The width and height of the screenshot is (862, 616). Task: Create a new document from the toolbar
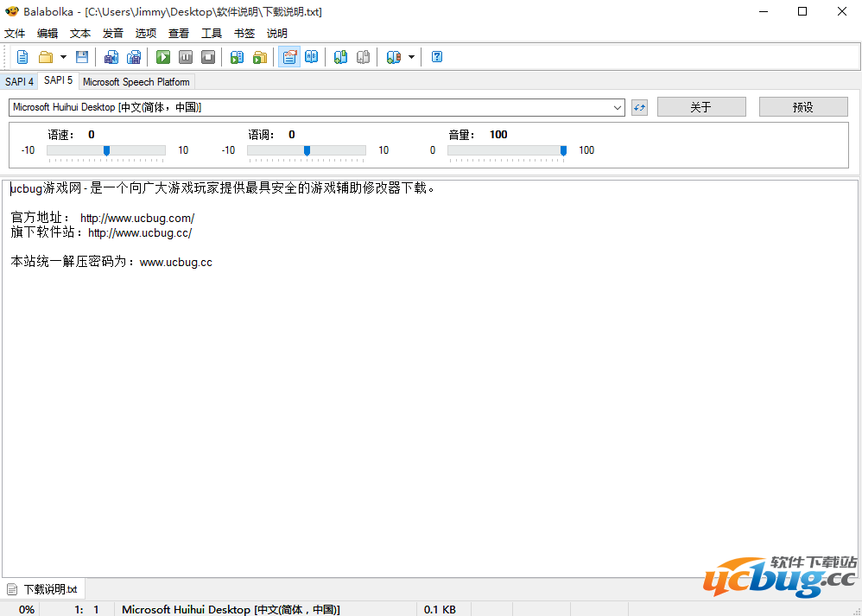point(22,57)
